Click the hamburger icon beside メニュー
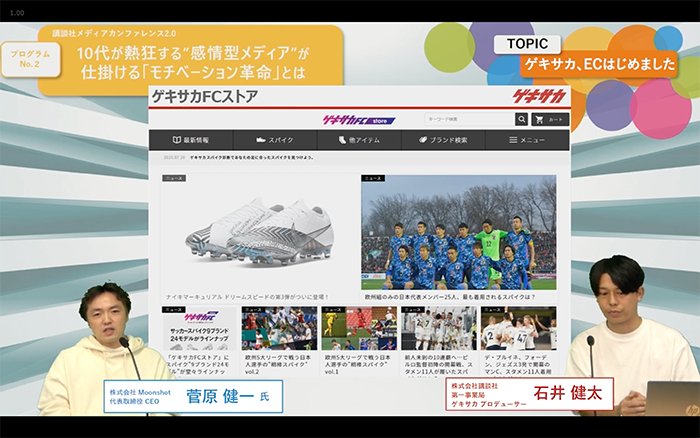 tap(513, 140)
